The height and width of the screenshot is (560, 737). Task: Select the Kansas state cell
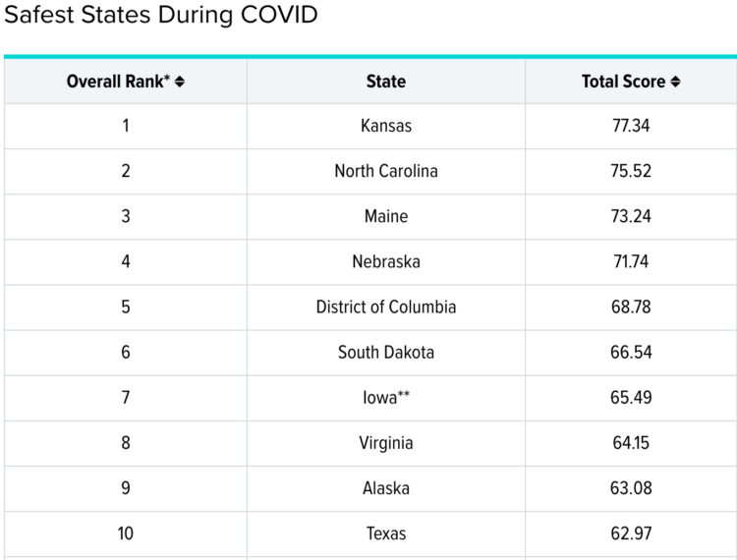click(386, 126)
